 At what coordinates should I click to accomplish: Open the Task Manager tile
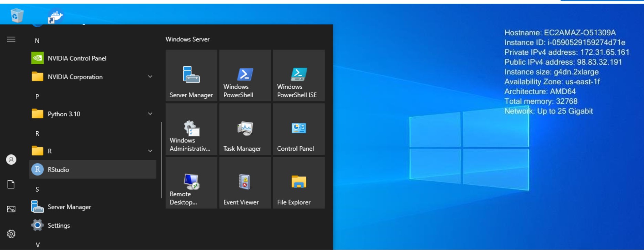coord(245,129)
